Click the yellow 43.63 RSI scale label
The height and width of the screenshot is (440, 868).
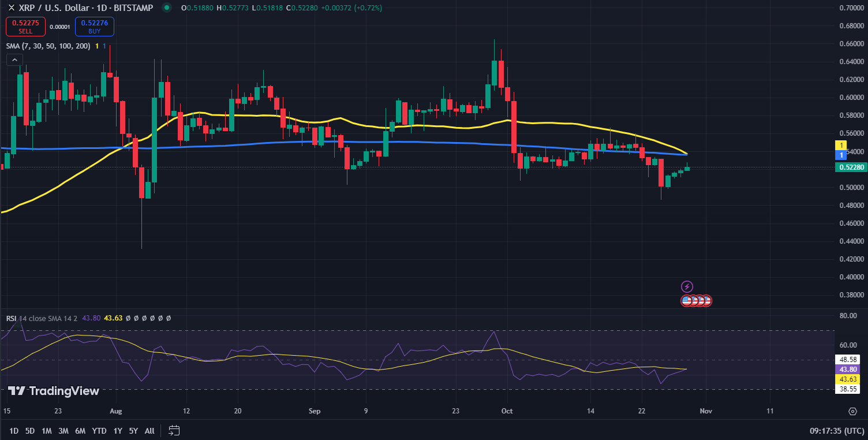point(848,379)
